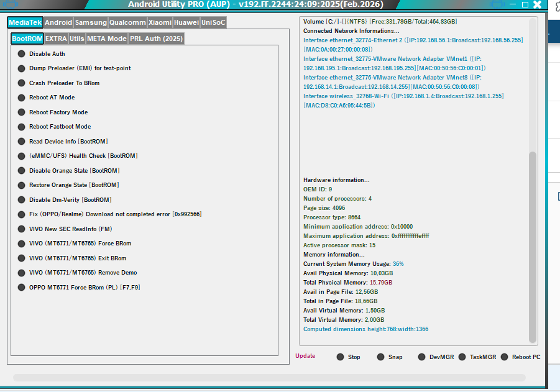Select the Disable Auth option

point(42,54)
